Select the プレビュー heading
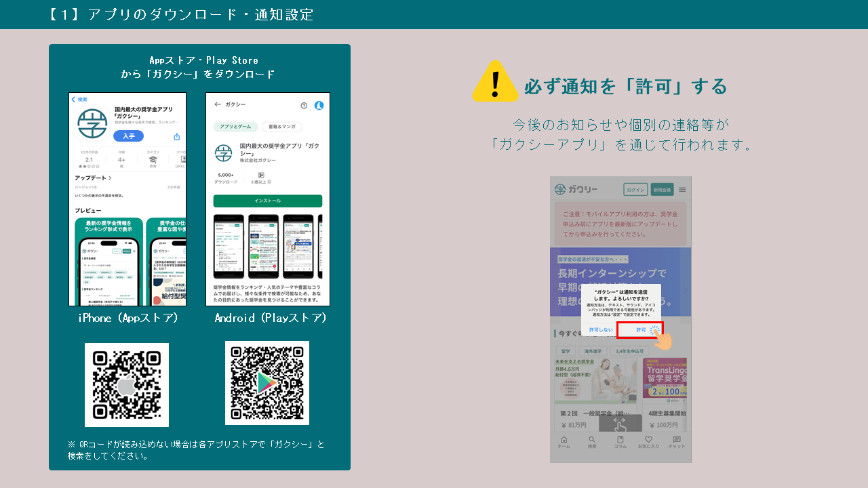The width and height of the screenshot is (868, 488). click(88, 211)
